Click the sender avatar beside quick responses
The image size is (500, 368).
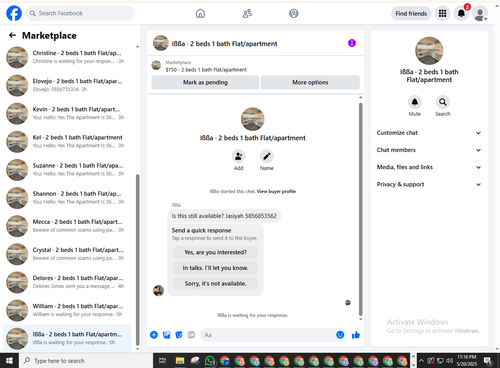point(158,290)
